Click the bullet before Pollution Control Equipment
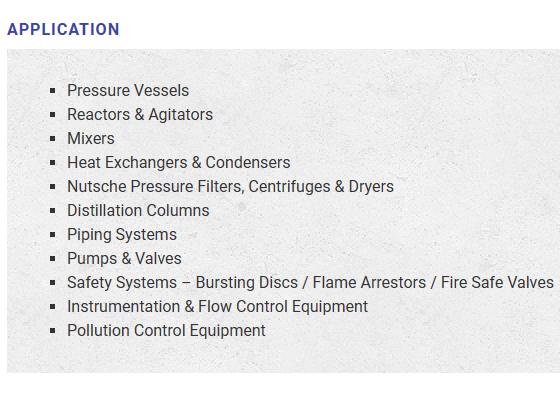This screenshot has width=560, height=414. coord(53,331)
